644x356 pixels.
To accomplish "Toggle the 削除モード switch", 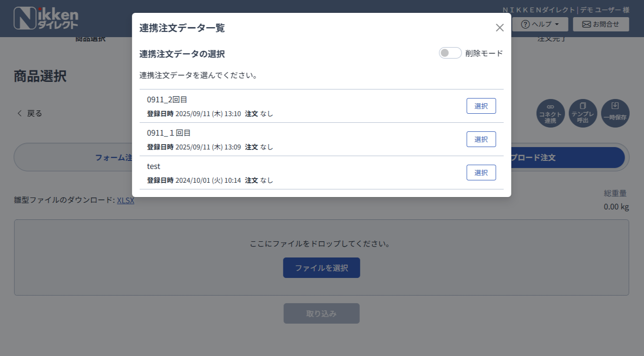I will pyautogui.click(x=450, y=53).
